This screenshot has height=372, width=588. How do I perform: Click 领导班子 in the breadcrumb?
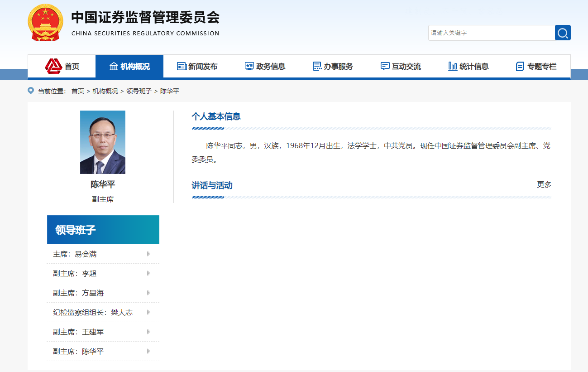[x=139, y=91]
